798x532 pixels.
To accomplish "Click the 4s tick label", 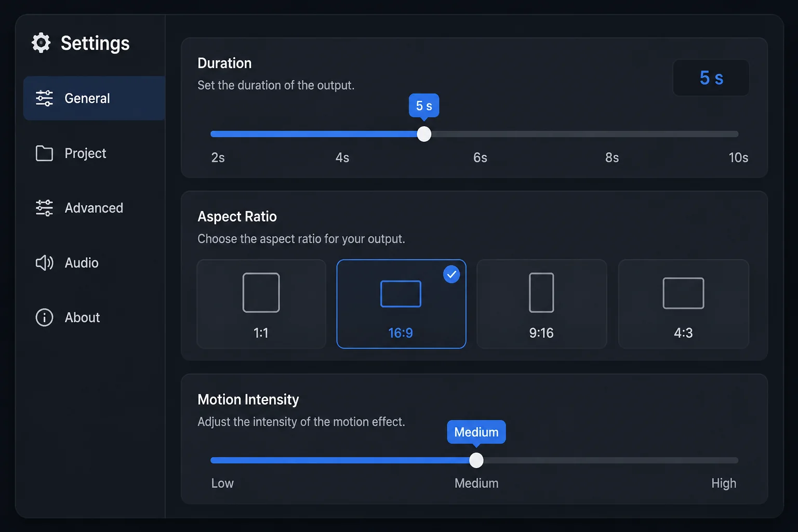I will [x=342, y=157].
